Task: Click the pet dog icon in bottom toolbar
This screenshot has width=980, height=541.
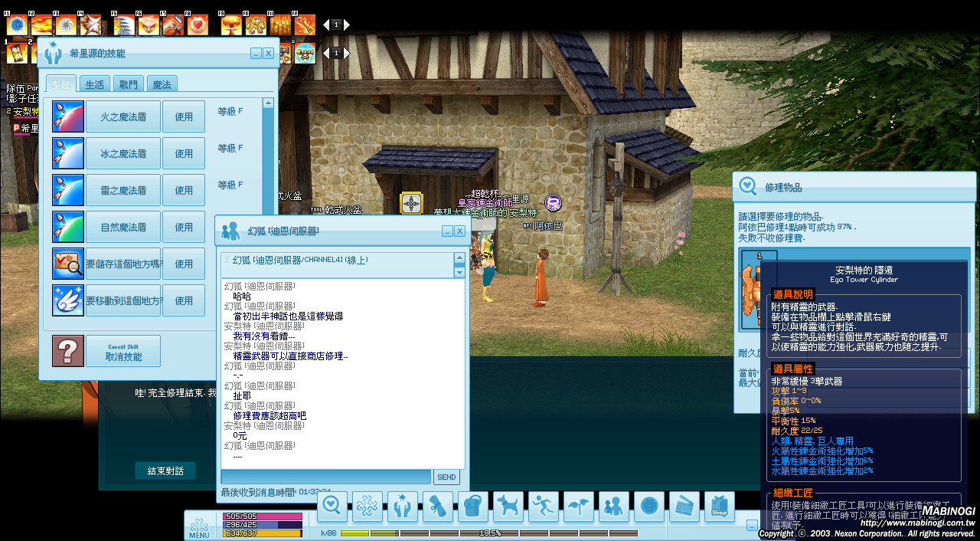Action: coord(508,507)
